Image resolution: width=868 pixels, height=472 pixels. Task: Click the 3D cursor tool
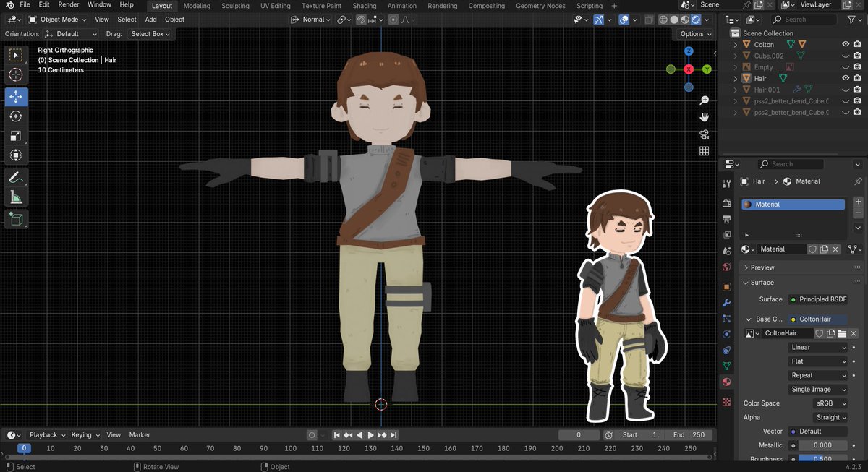pos(16,74)
